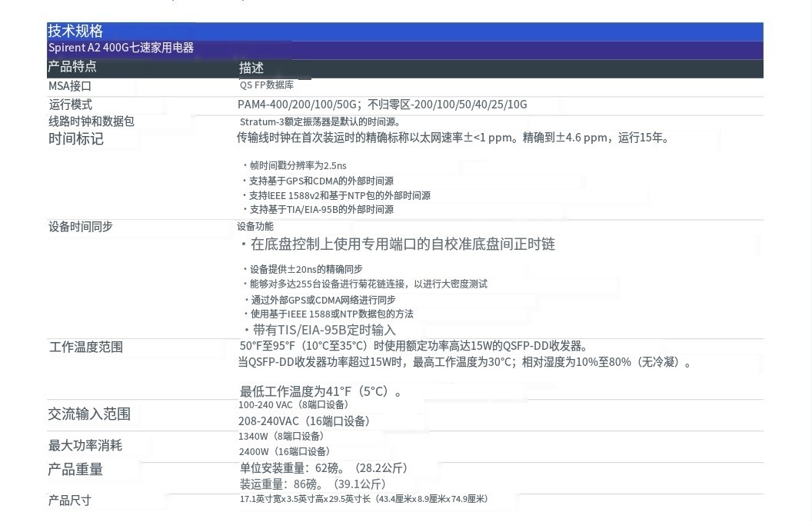The image size is (812, 522).
Task: Click the 最大功率消耗 row label
Action: pos(85,446)
